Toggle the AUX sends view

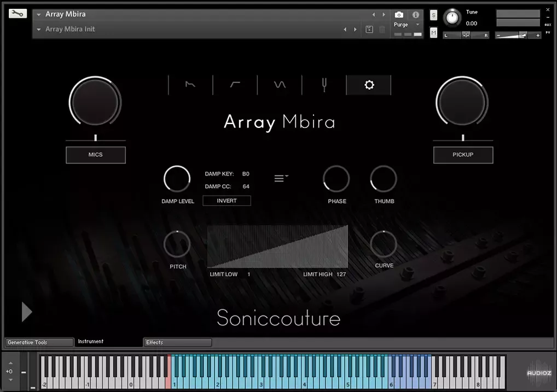pyautogui.click(x=547, y=25)
